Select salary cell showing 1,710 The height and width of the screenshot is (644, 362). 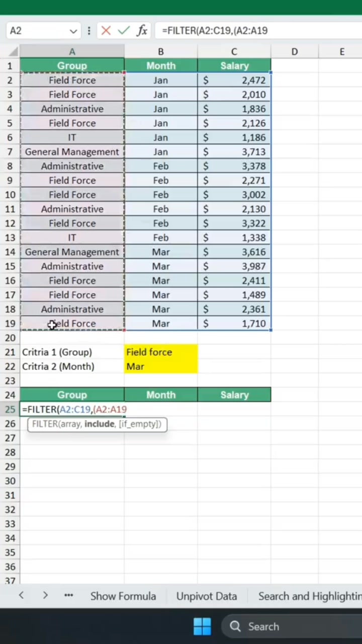point(234,324)
